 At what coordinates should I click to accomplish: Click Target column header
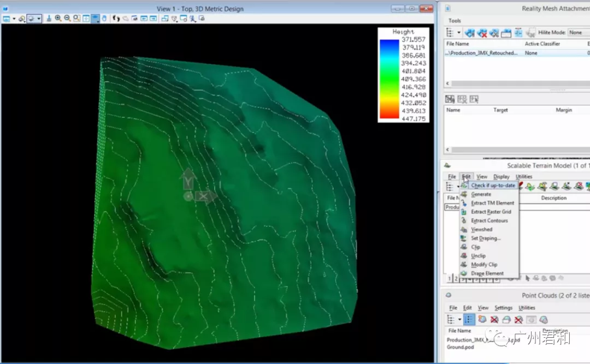pos(500,110)
